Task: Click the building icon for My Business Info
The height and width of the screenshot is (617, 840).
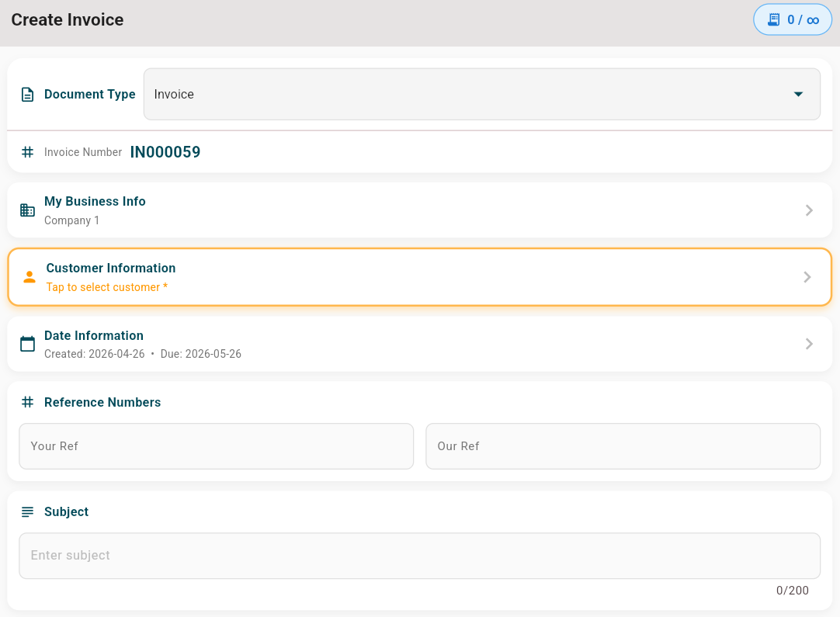Action: pyautogui.click(x=27, y=210)
